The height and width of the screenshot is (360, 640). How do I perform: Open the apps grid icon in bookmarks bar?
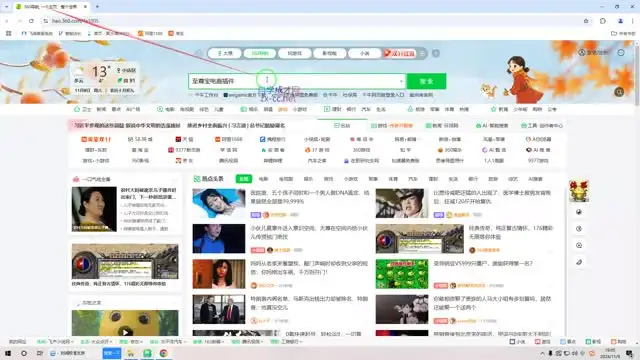point(9,33)
